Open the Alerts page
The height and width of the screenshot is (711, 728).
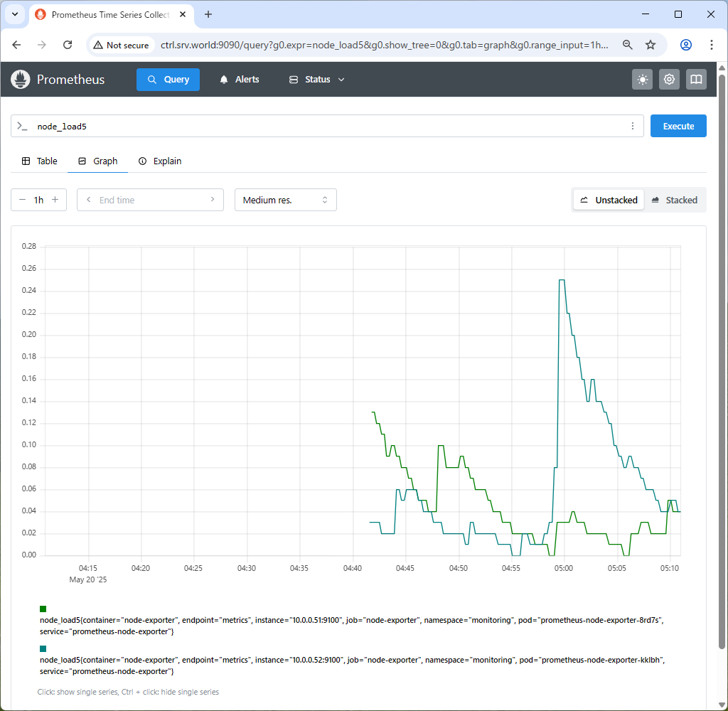240,80
